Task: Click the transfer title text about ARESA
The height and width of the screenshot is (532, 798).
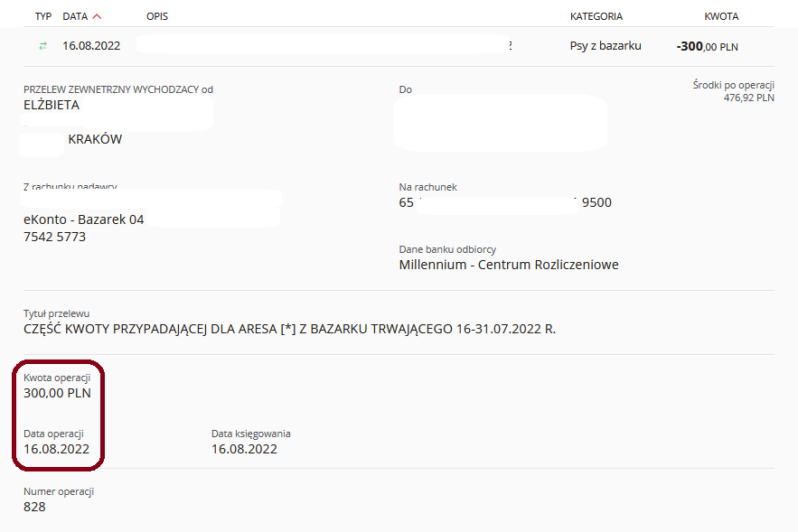Action: click(289, 329)
